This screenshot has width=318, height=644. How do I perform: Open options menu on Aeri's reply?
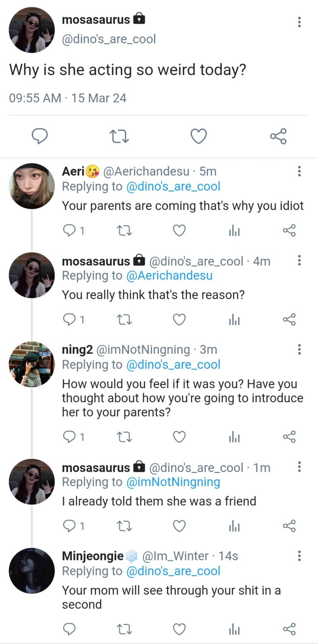(299, 171)
